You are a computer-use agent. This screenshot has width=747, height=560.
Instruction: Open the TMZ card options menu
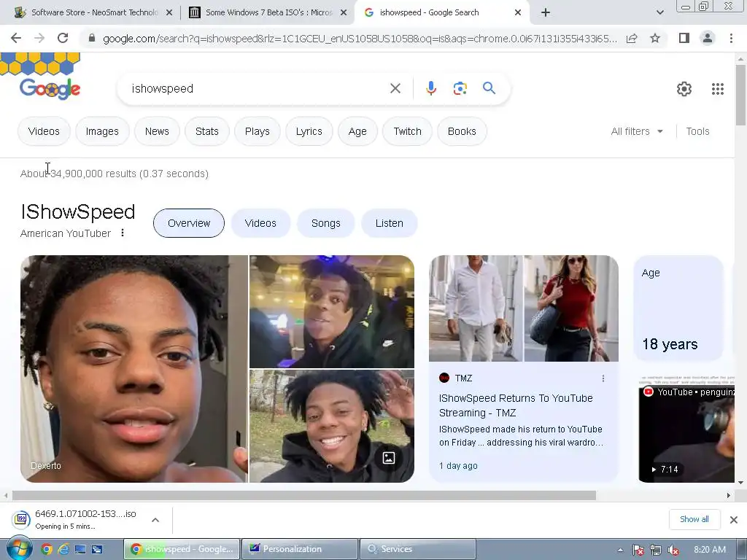(x=603, y=378)
